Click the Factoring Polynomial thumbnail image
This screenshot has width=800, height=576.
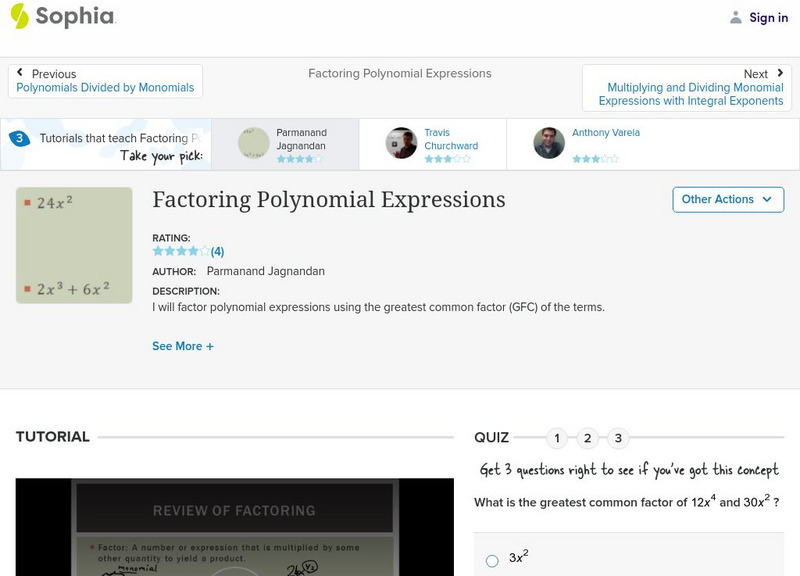pyautogui.click(x=74, y=246)
